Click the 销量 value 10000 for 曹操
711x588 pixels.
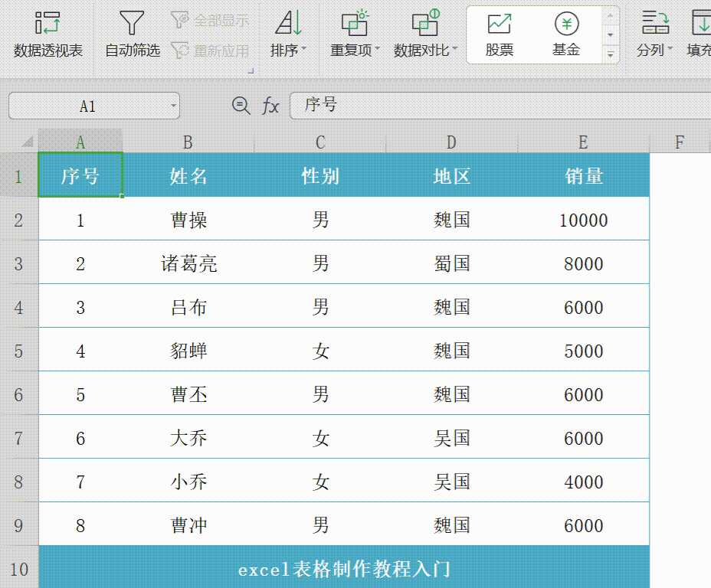pos(583,218)
